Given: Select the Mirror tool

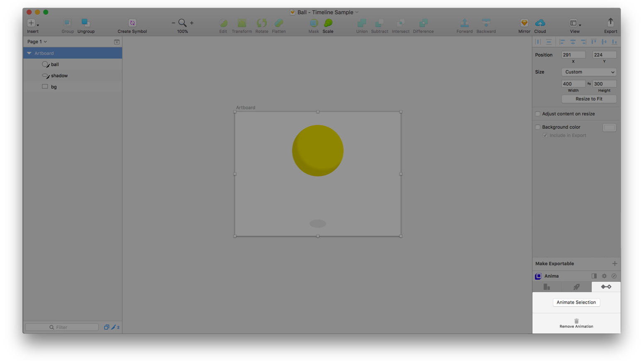Looking at the screenshot, I should (524, 24).
